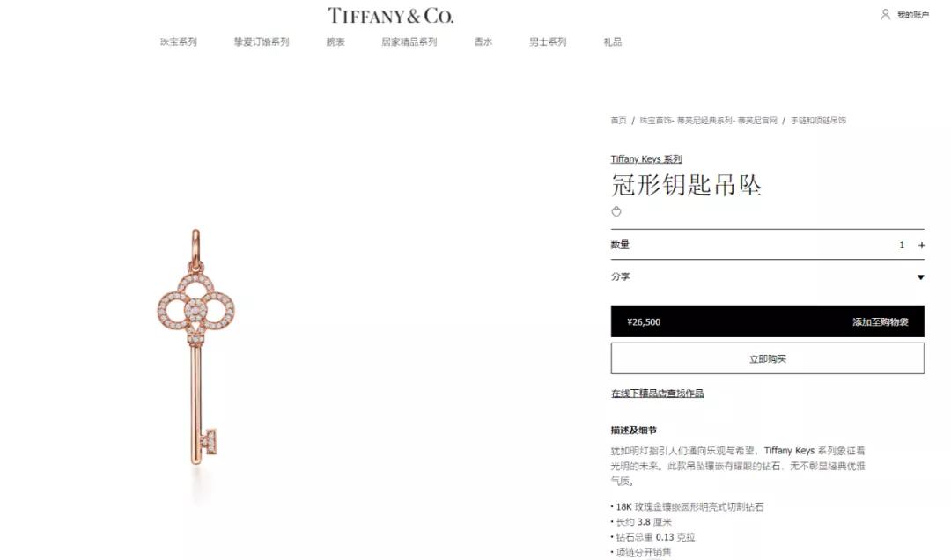Open the Tiffany Keys 系列 collection link
Screen dimensions: 951x560
click(x=646, y=159)
